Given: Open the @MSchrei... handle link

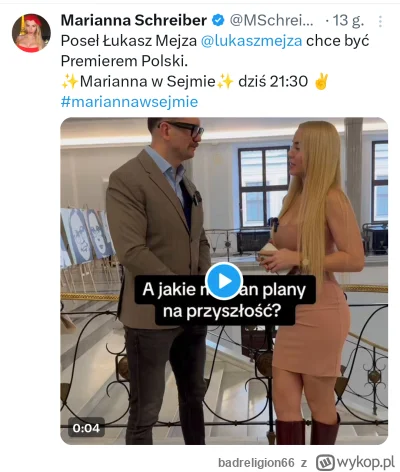Looking at the screenshot, I should [272, 21].
